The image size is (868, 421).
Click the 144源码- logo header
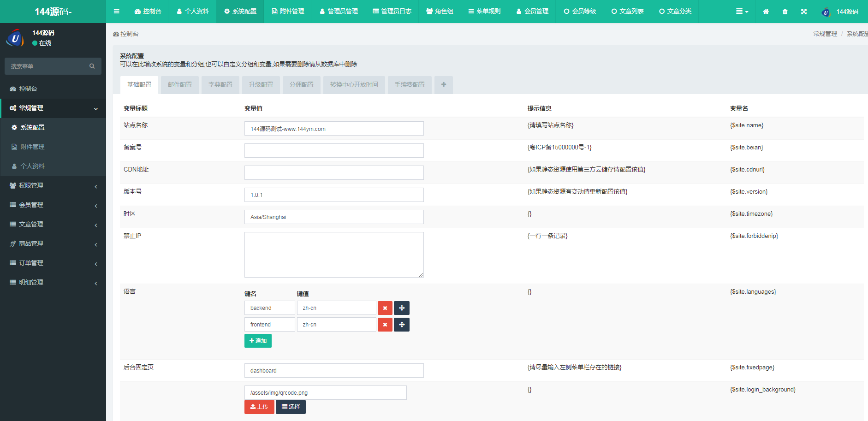[53, 12]
